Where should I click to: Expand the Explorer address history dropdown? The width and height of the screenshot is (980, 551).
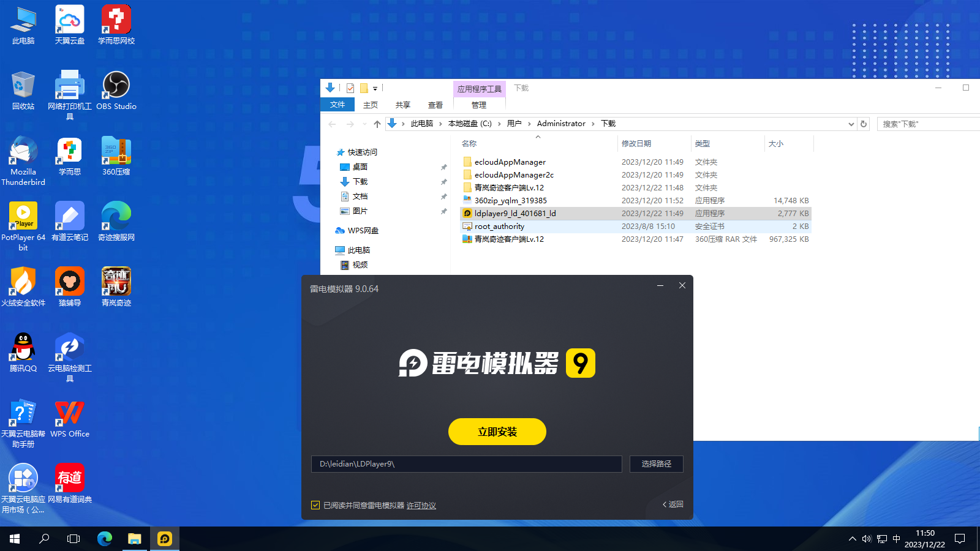(x=851, y=124)
